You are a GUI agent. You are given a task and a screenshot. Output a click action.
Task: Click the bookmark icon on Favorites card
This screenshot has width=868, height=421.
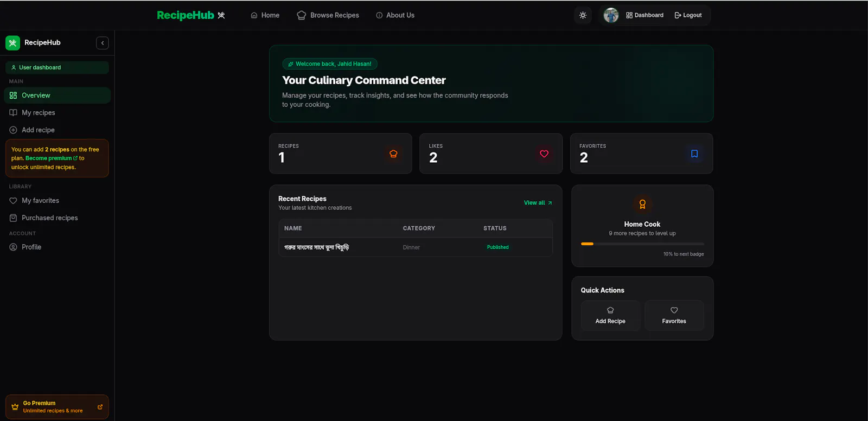pyautogui.click(x=694, y=154)
